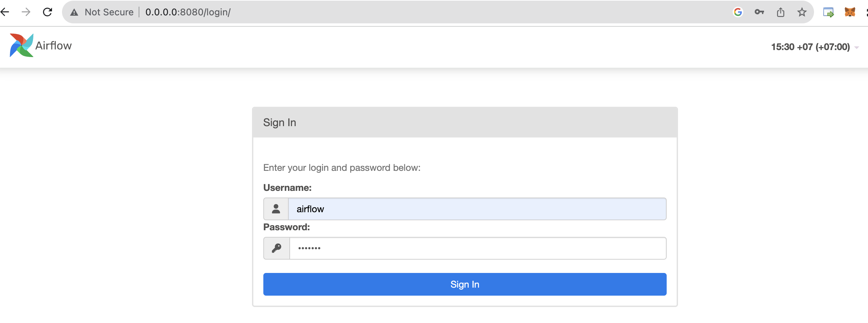The image size is (868, 323).
Task: Click the Airflow brand text link
Action: [x=54, y=45]
